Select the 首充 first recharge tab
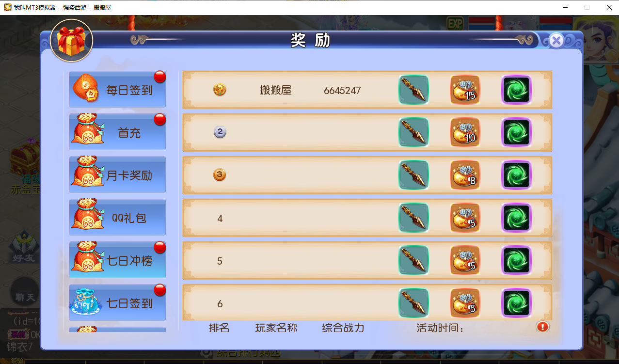Image resolution: width=619 pixels, height=364 pixels. coord(117,132)
